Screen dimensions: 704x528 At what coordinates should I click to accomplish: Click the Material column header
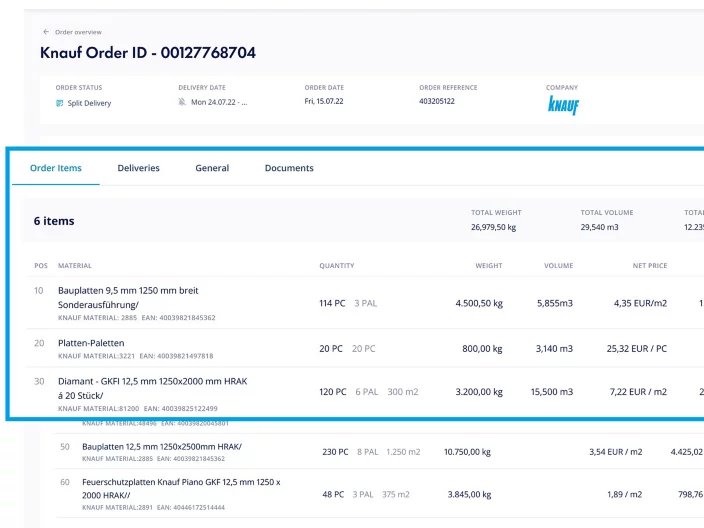(x=75, y=266)
